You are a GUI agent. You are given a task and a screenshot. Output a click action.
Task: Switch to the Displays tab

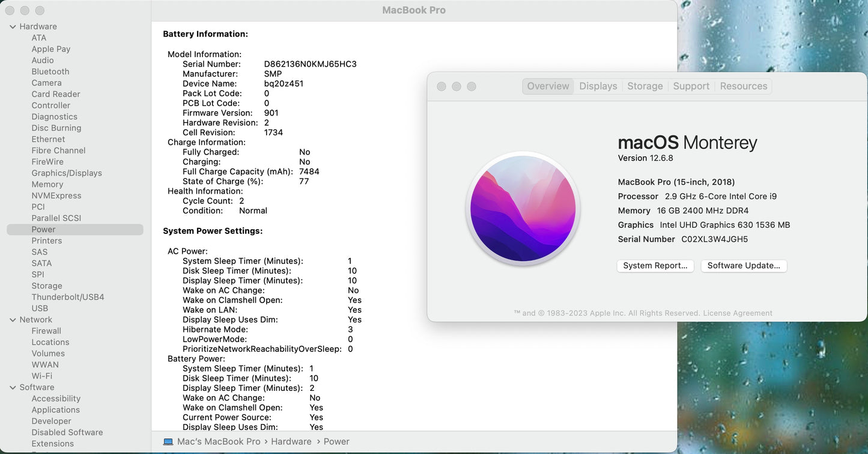[598, 86]
